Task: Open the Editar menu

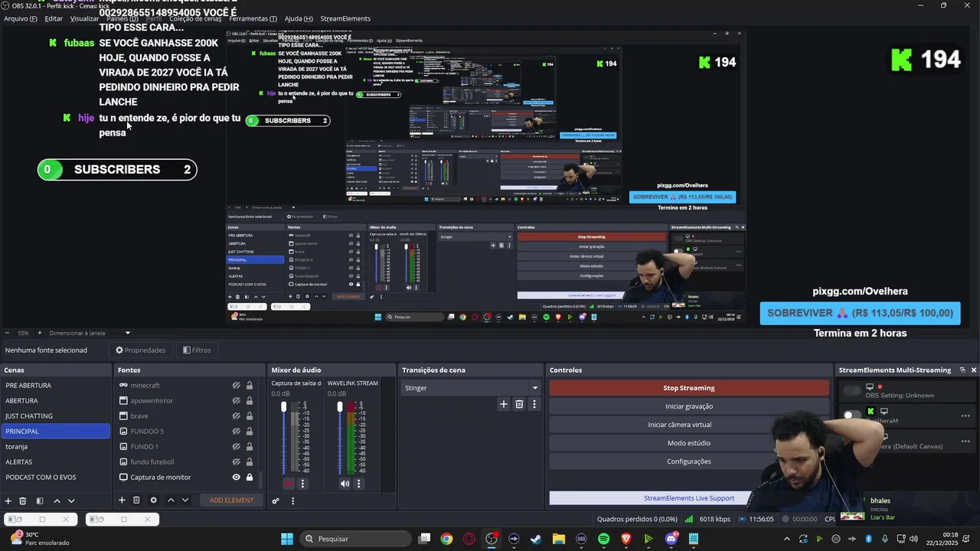Action: pyautogui.click(x=54, y=18)
